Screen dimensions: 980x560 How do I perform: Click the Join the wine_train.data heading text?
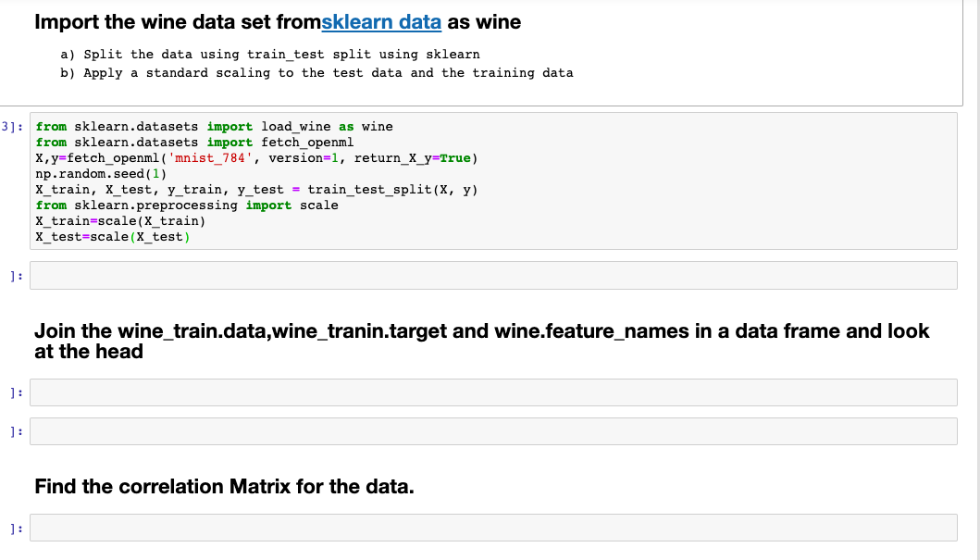[482, 341]
